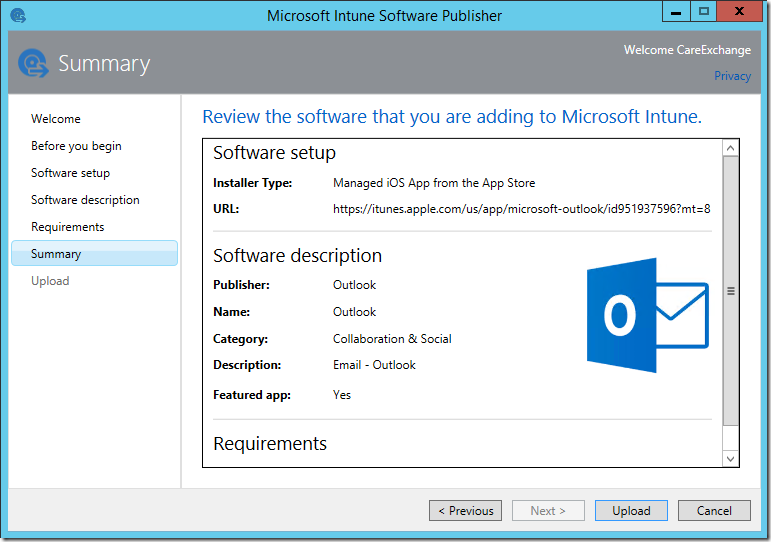Click the Publisher value 'Outlook'
This screenshot has width=771, height=542.
click(354, 285)
